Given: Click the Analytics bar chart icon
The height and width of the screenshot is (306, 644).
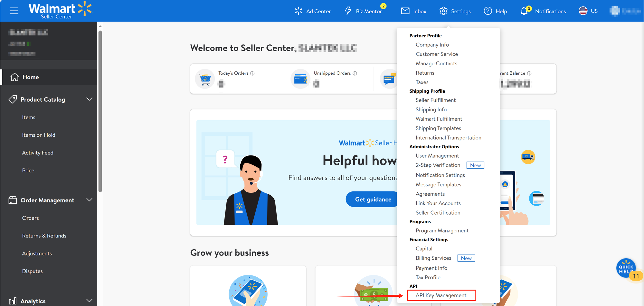Looking at the screenshot, I should click(13, 301).
